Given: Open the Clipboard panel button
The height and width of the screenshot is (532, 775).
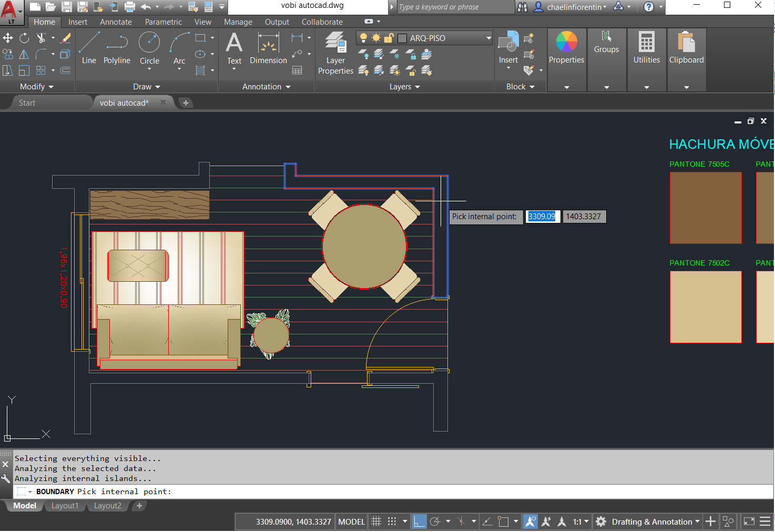Looking at the screenshot, I should [x=687, y=60].
